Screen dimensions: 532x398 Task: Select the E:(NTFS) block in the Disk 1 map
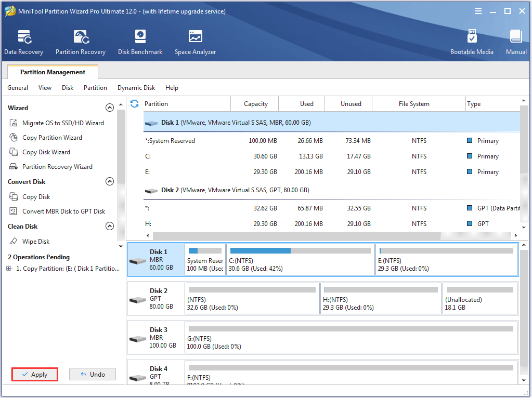[x=447, y=260]
